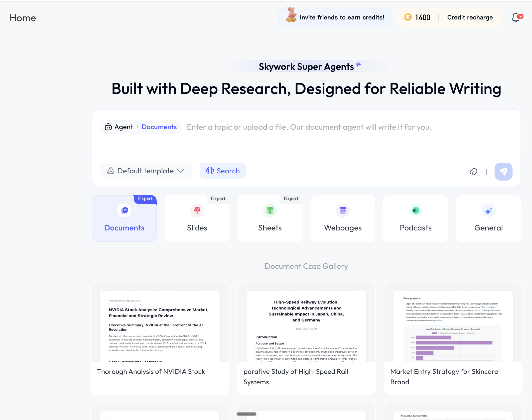Click the Documents card icon
Viewport: 532px width, 420px height.
[x=124, y=210]
